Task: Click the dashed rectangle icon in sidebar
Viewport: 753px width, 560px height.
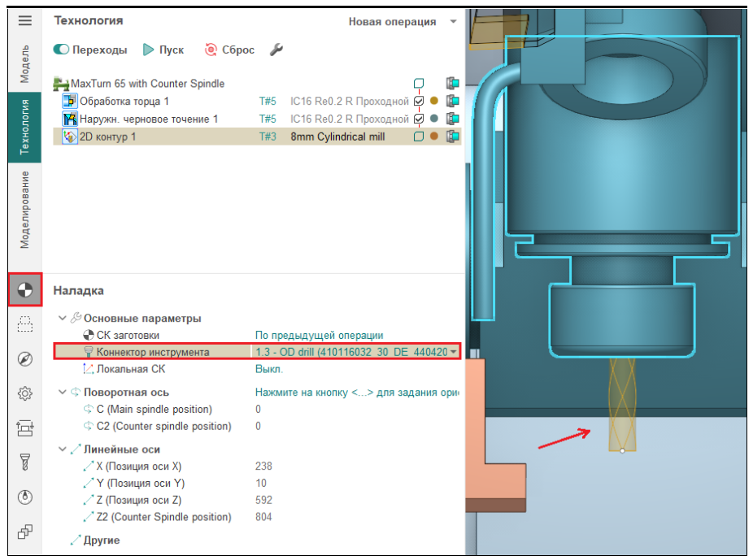Action: [x=25, y=324]
